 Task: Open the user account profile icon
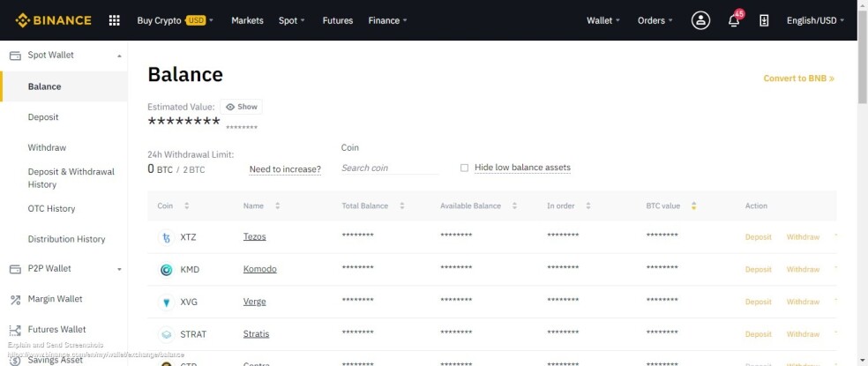(x=700, y=20)
